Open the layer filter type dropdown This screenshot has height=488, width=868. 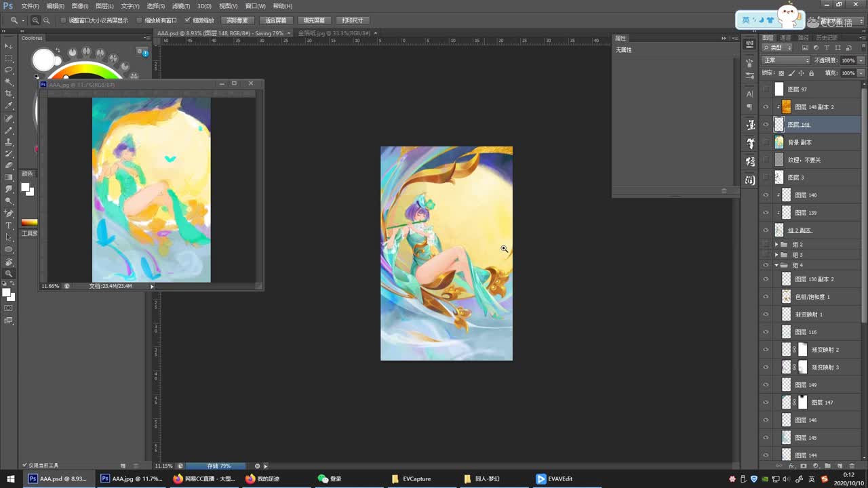[x=777, y=48]
